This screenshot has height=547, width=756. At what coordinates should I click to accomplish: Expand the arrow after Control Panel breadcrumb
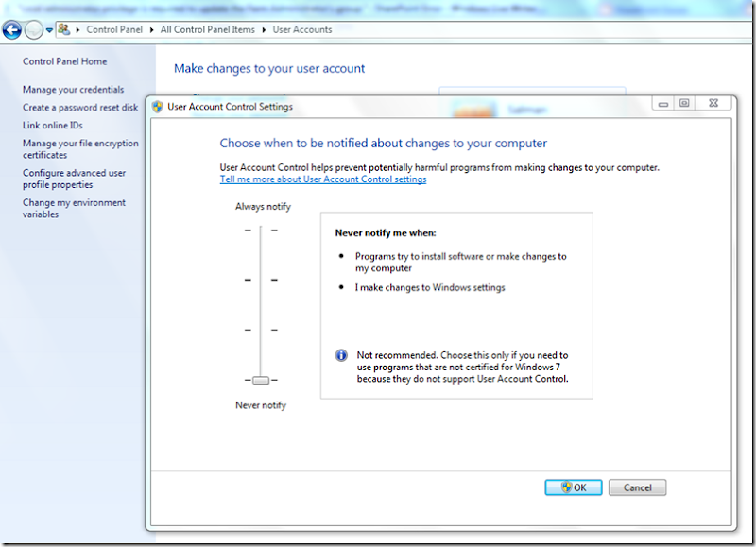tap(151, 30)
